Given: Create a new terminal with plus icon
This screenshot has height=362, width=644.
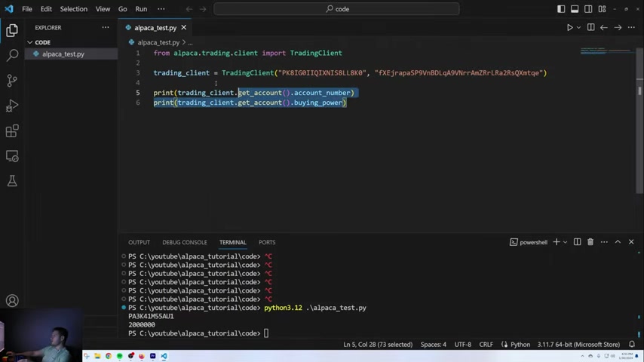Looking at the screenshot, I should [556, 242].
